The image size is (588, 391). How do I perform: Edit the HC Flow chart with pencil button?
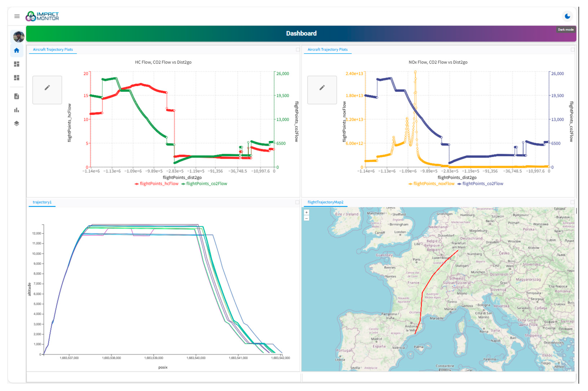(47, 90)
